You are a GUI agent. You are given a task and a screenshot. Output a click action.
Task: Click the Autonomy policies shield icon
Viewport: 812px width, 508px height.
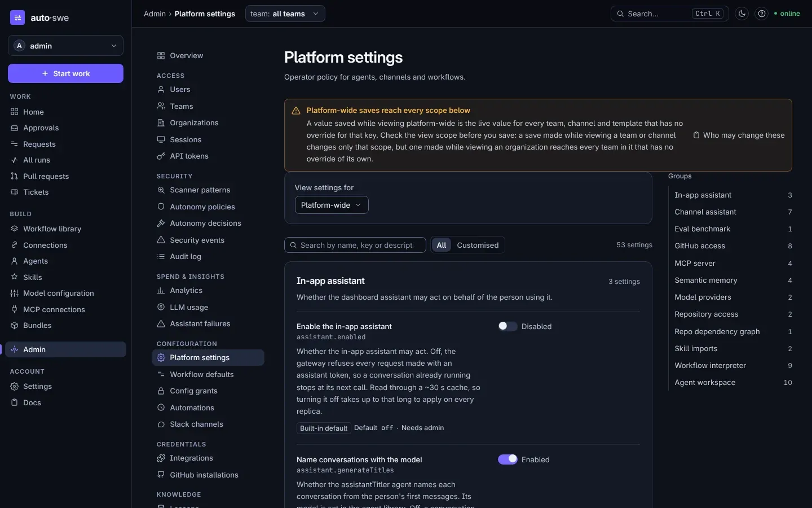[x=161, y=207]
